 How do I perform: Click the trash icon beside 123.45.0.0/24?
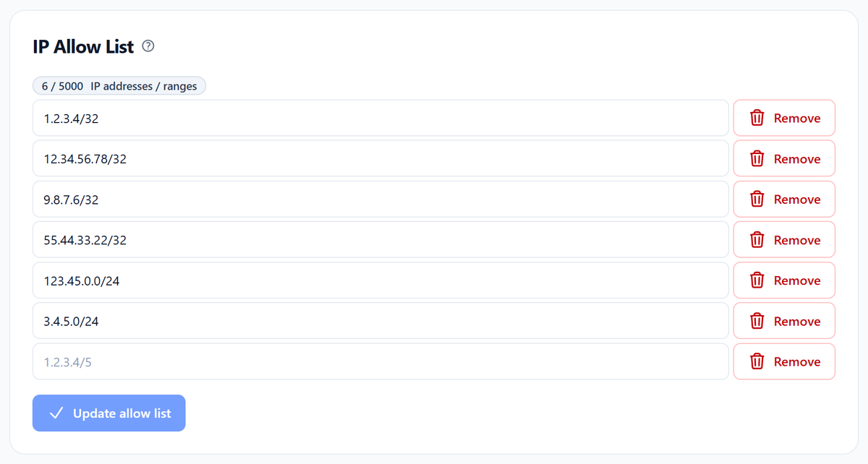pos(757,280)
